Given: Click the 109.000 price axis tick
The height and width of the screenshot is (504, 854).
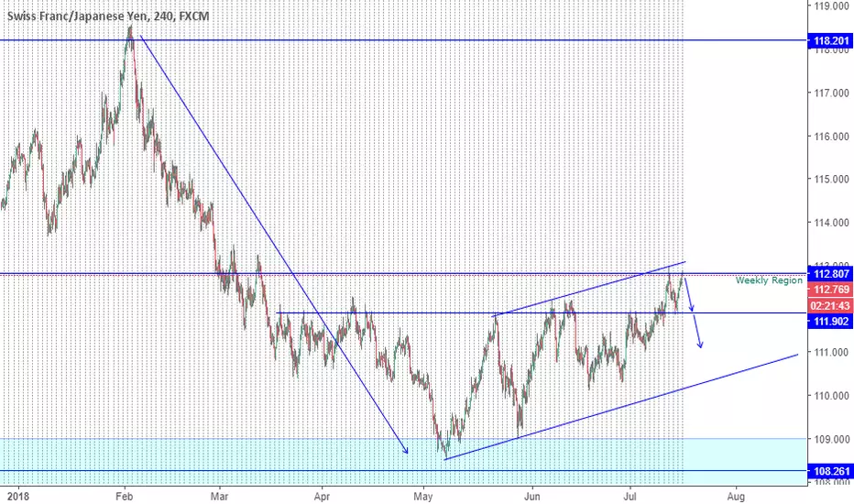Looking at the screenshot, I should point(832,439).
